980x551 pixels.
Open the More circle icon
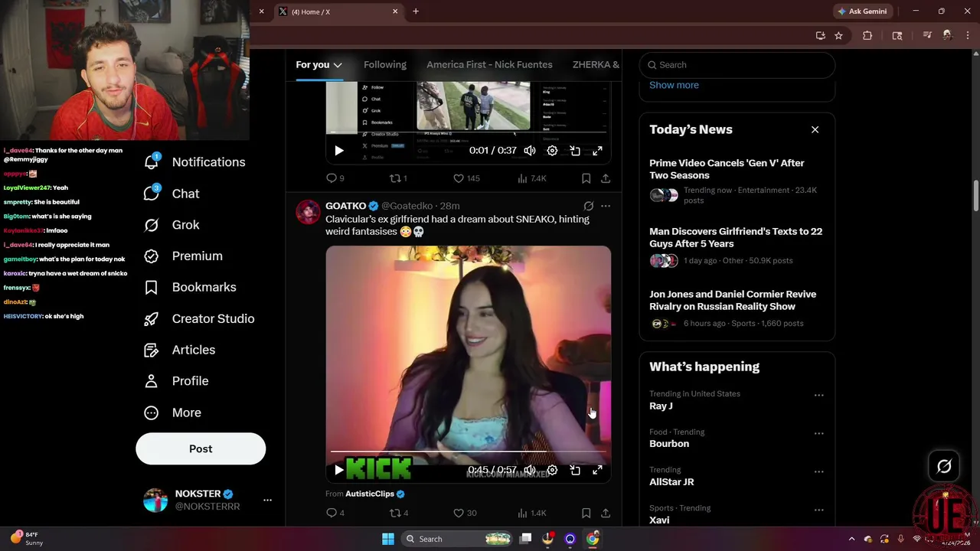point(152,412)
